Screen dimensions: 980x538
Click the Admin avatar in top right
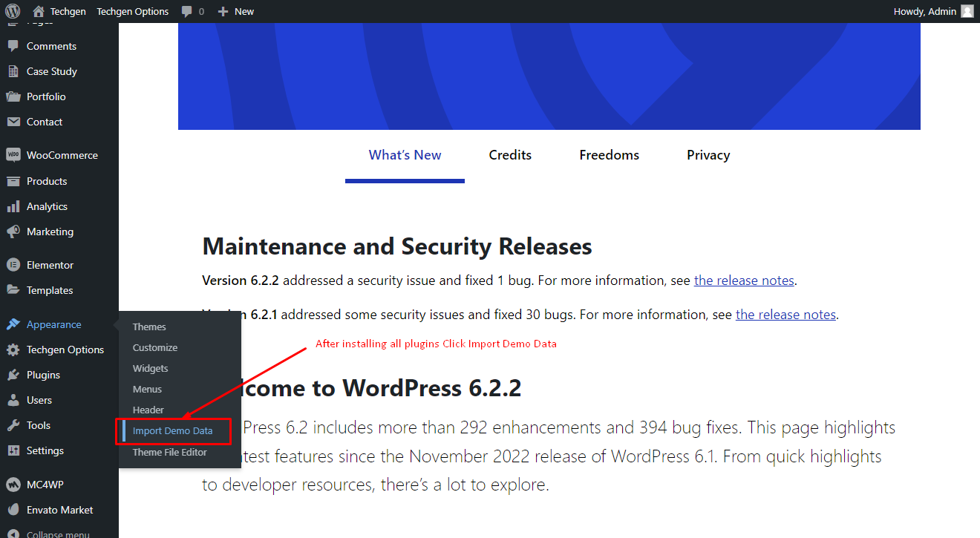click(x=967, y=11)
